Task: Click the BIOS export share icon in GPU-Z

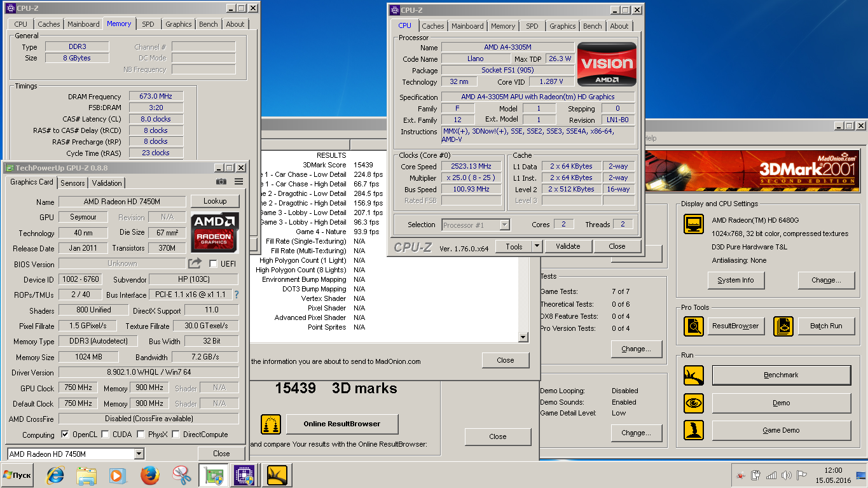Action: pos(195,263)
